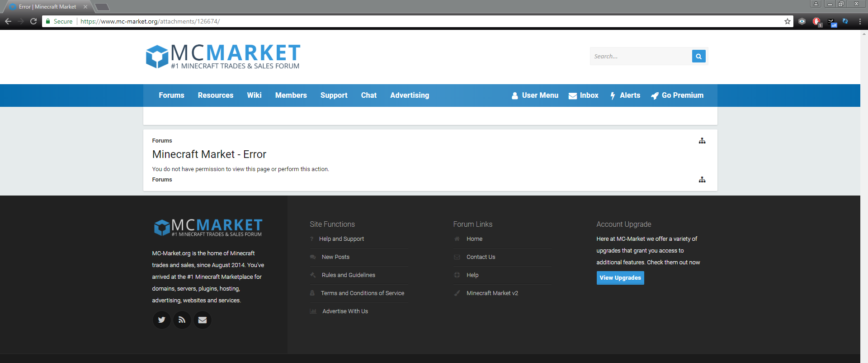Open Terms and Conditions of Service link
868x363 pixels.
pos(363,293)
